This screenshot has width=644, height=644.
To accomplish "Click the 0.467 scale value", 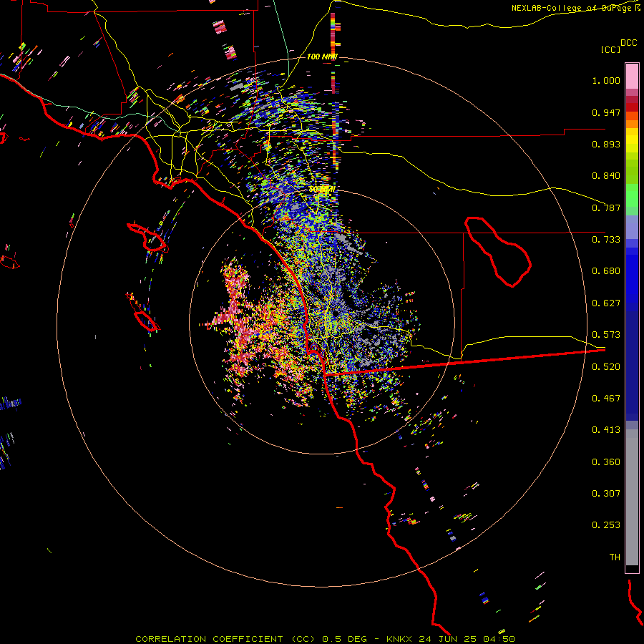I will click(606, 399).
